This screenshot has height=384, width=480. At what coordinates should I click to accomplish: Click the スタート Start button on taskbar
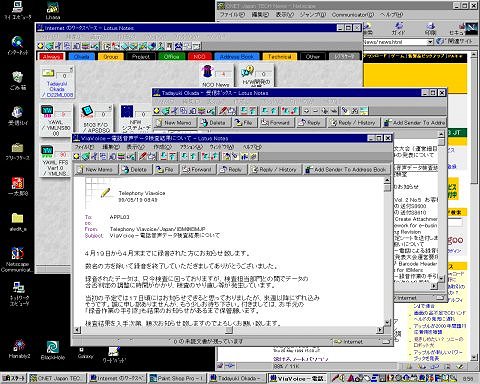coord(13,378)
